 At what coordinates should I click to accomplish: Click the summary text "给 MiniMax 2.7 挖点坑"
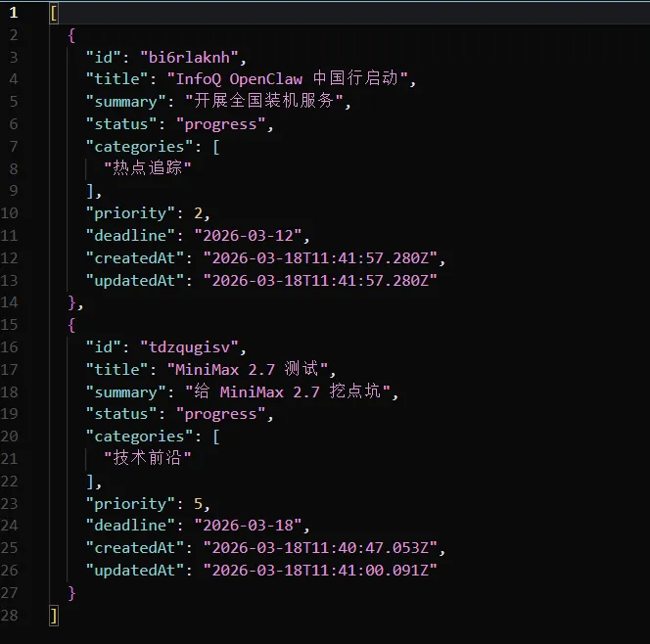pyautogui.click(x=291, y=391)
